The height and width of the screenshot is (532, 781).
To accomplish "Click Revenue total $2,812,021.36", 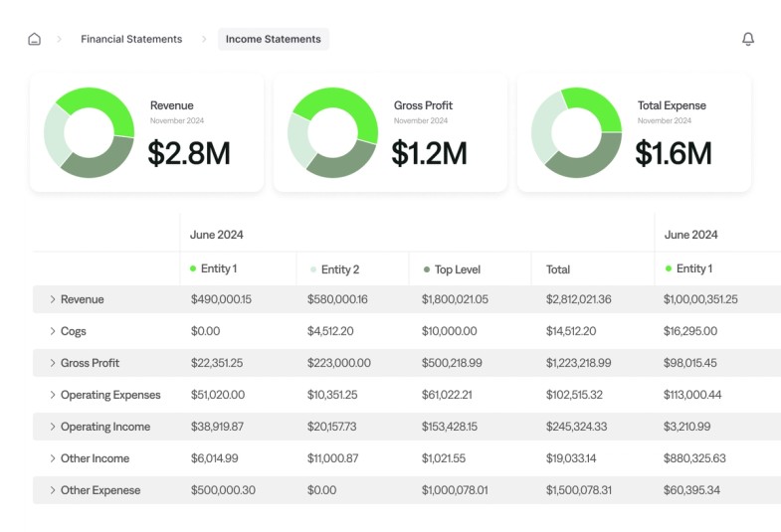I will (x=578, y=299).
